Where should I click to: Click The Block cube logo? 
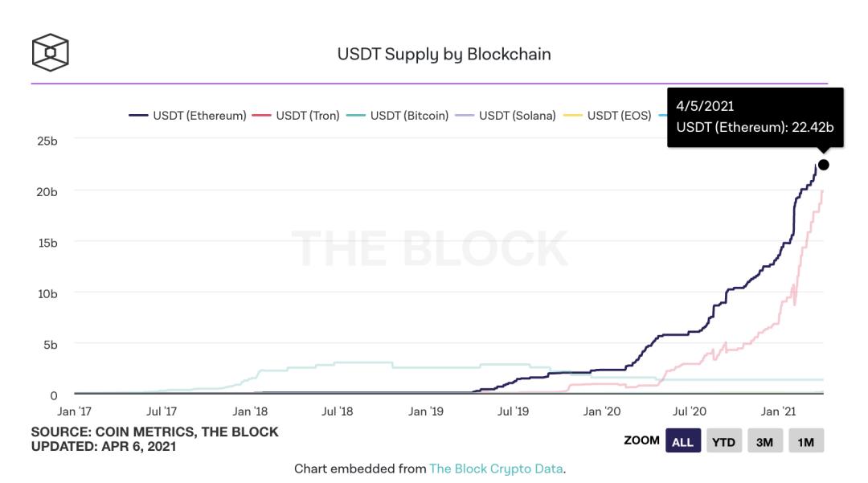tap(50, 51)
